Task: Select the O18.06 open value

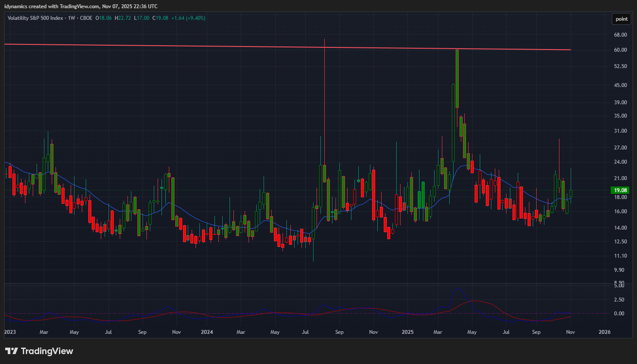Action: pos(103,18)
